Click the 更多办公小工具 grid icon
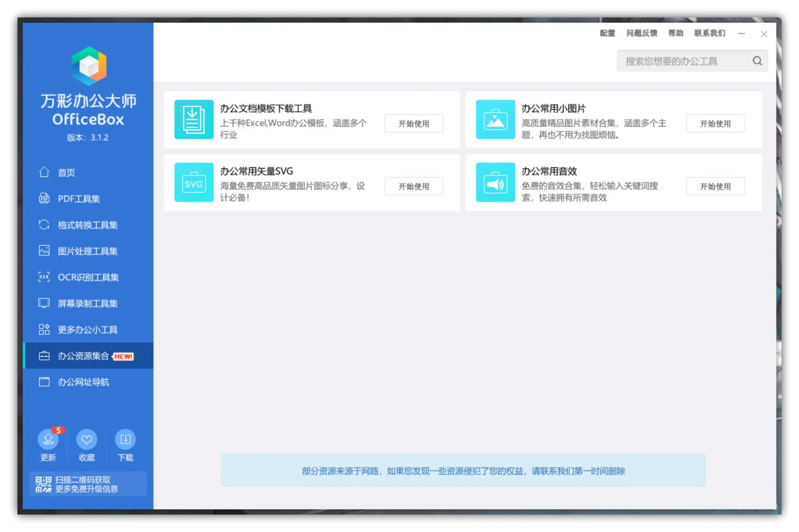This screenshot has height=532, width=799. pyautogui.click(x=44, y=329)
